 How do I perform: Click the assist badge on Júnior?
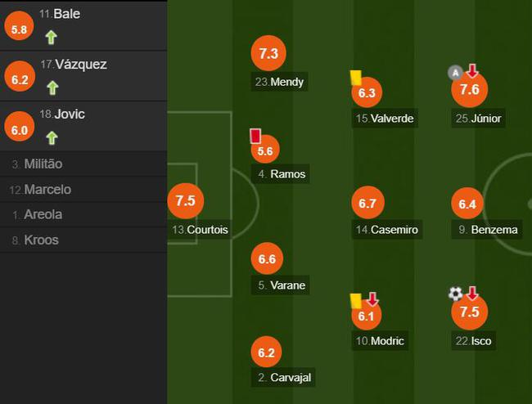pos(456,73)
